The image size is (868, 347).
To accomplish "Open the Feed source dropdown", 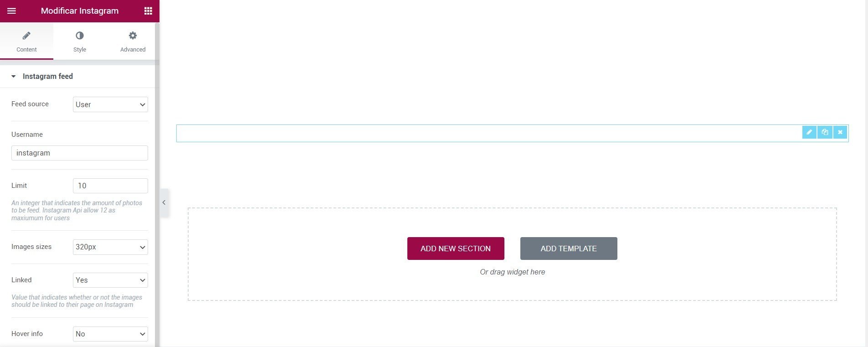I will (x=110, y=104).
